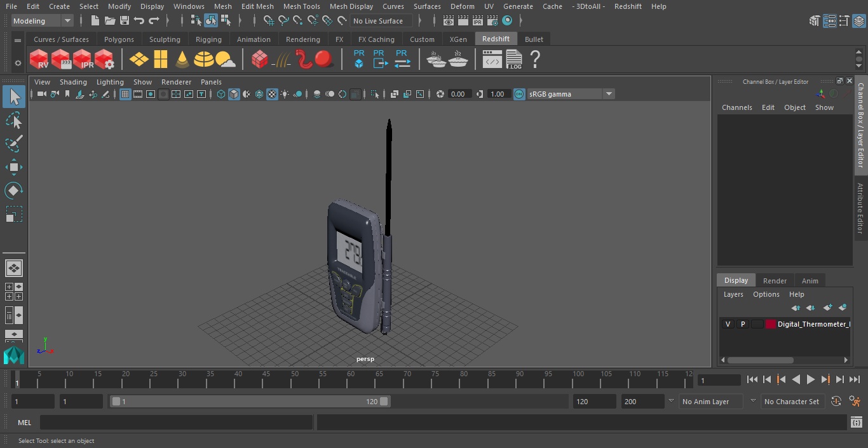The width and height of the screenshot is (868, 448).
Task: Open Redshift help question mark icon
Action: tap(535, 60)
